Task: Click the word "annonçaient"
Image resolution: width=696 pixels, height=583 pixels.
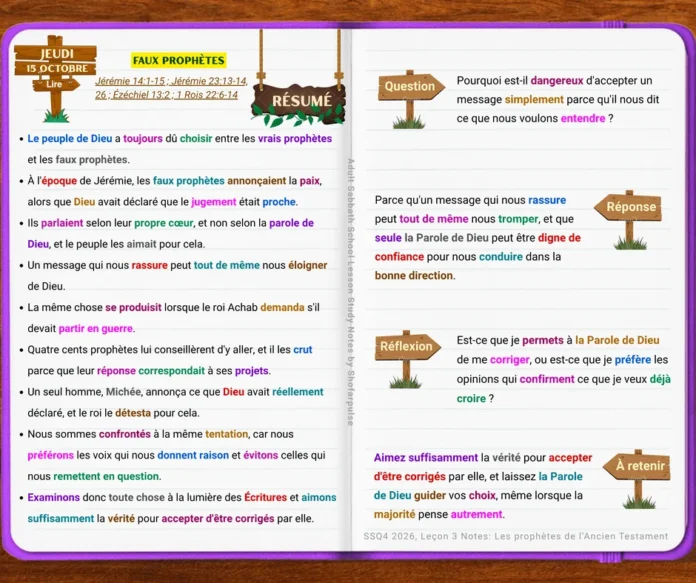Action: tap(257, 181)
